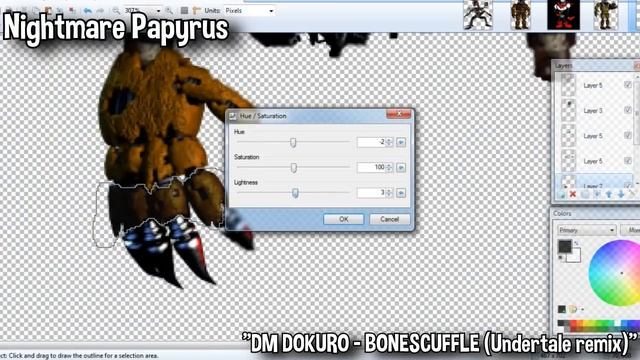Screen dimensions: 640x360
Task: Toggle visibility checkbox of Layer 3
Action: [x=628, y=110]
